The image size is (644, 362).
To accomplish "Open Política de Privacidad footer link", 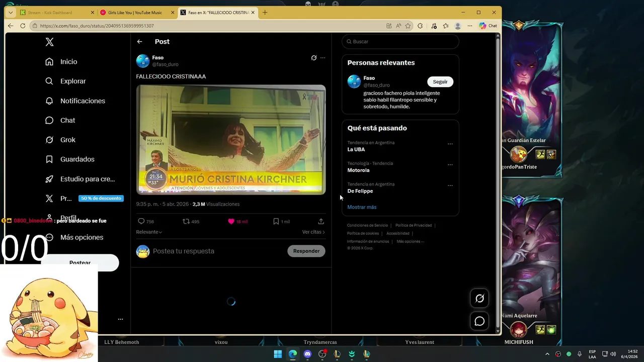I will click(x=414, y=225).
